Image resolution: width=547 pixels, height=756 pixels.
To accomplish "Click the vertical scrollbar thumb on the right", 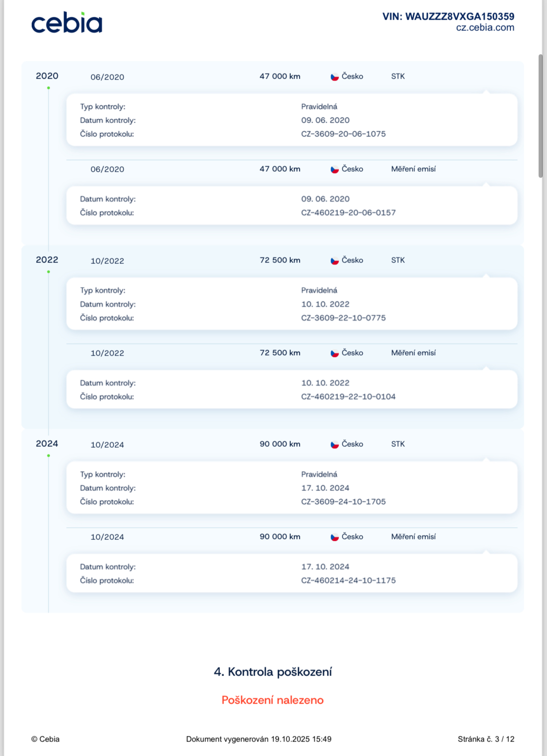I will click(x=540, y=116).
